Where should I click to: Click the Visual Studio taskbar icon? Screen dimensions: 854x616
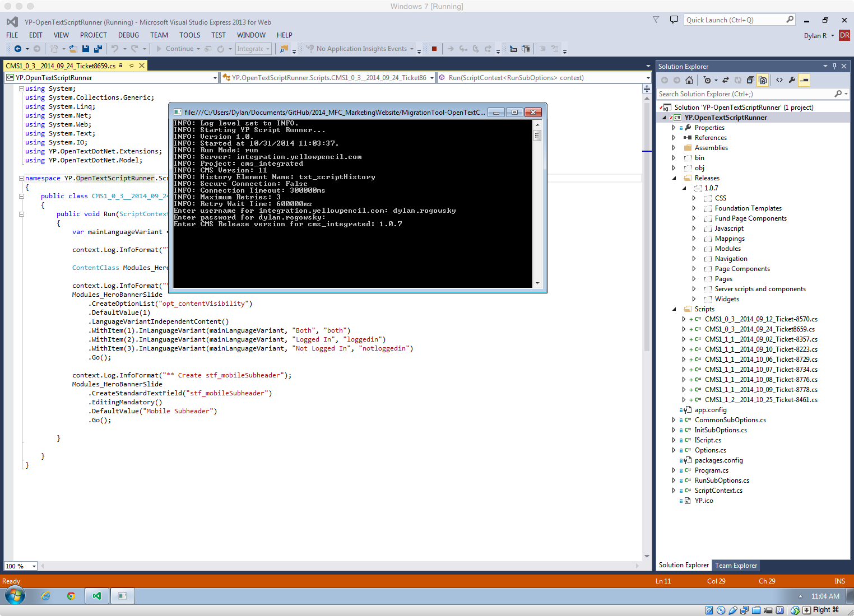(96, 596)
